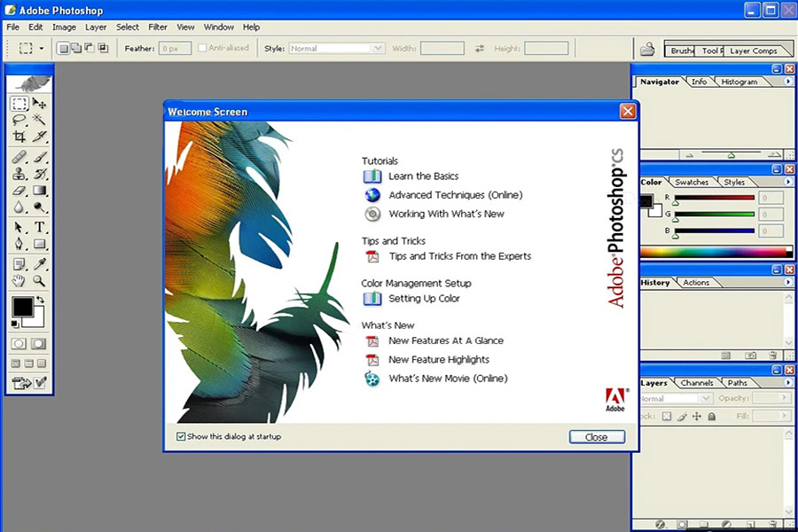Open the Layers palette menu arrow

[x=788, y=382]
